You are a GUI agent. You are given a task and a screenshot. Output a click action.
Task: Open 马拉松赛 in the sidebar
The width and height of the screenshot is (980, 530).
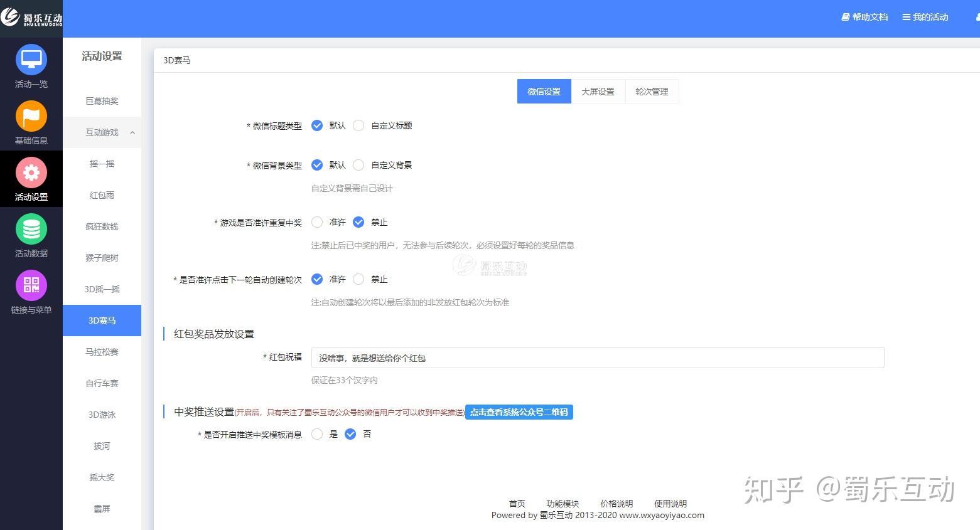[x=102, y=352]
